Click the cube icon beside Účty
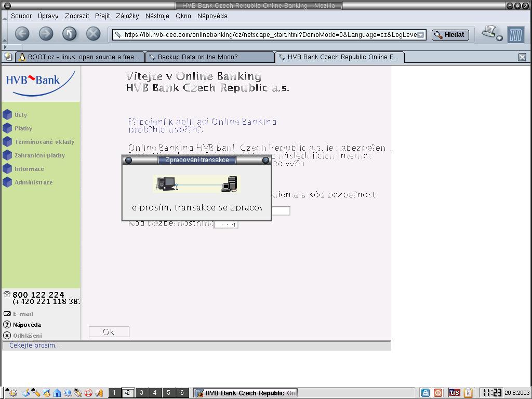This screenshot has height=399, width=532. (x=7, y=115)
